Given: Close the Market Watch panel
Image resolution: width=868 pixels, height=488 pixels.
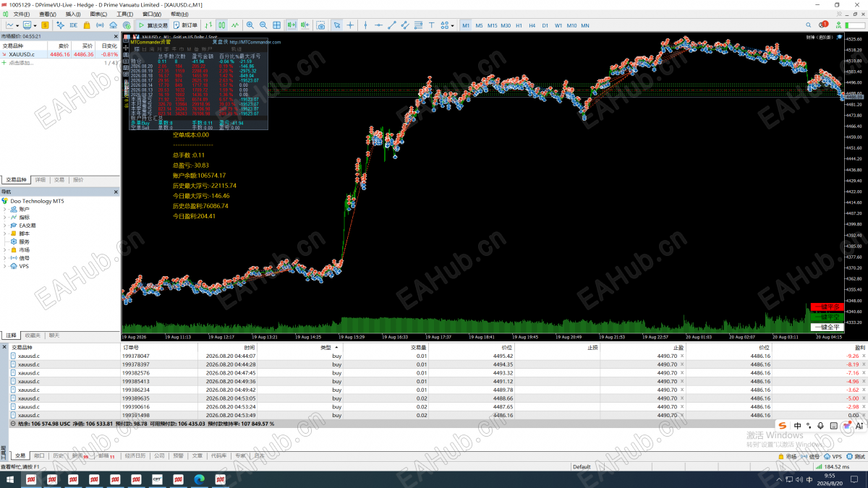Looking at the screenshot, I should pyautogui.click(x=116, y=35).
